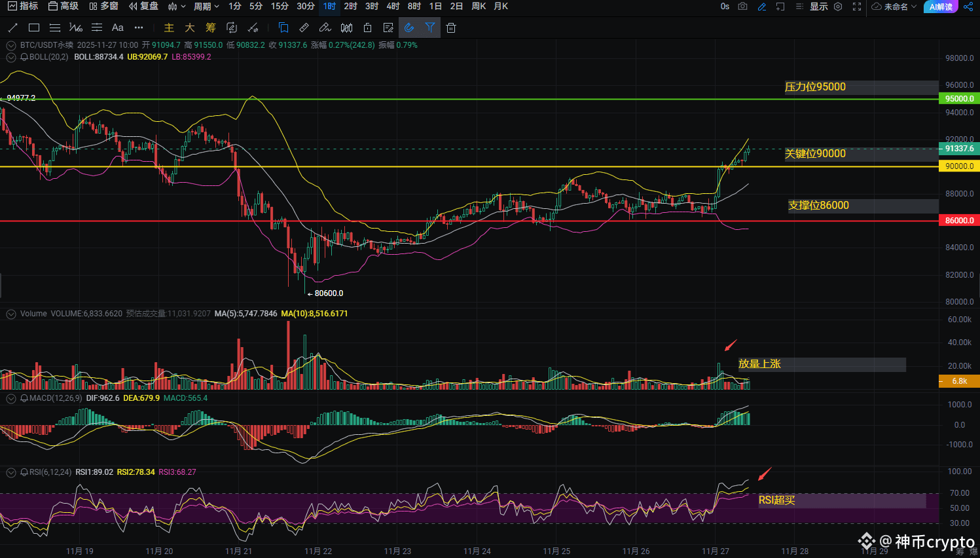980x558 pixels.
Task: Switch to the 4时 timeframe
Action: (x=393, y=7)
